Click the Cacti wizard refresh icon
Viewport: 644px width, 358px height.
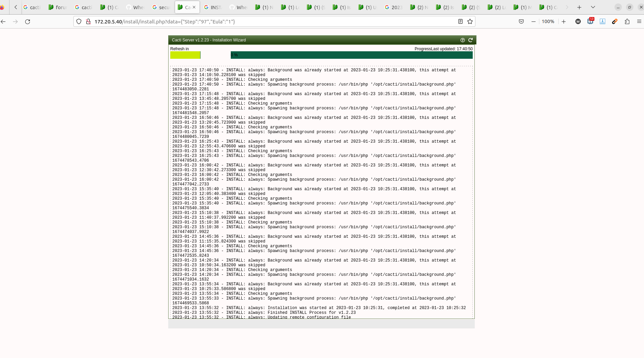471,40
